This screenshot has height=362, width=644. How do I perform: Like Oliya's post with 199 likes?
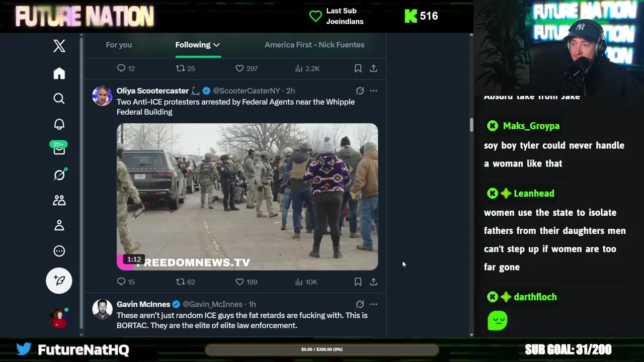pos(247,282)
